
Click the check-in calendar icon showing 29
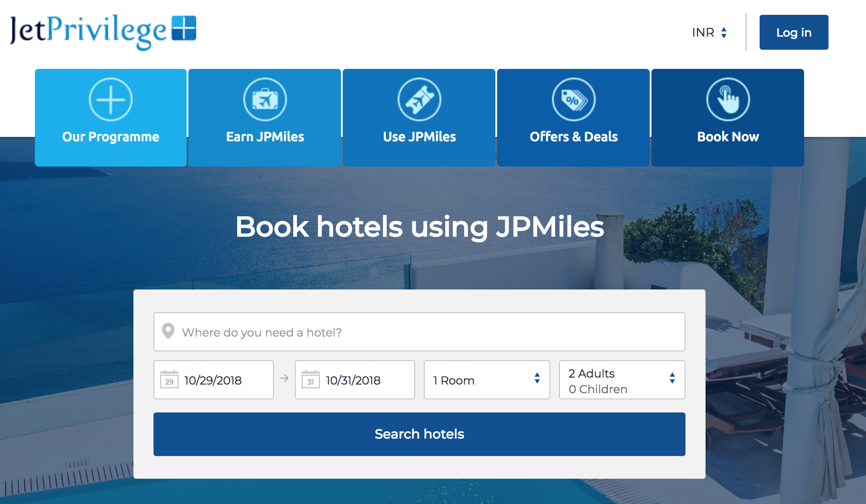pyautogui.click(x=170, y=380)
